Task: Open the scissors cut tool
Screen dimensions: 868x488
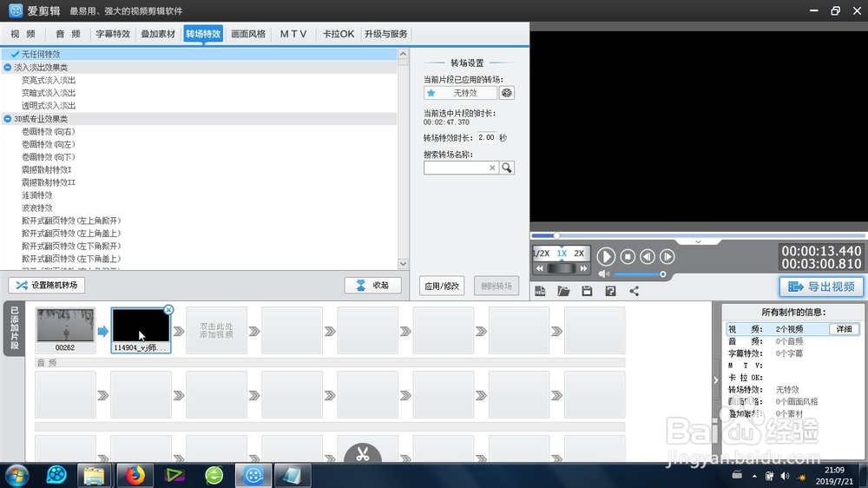Action: tap(363, 453)
